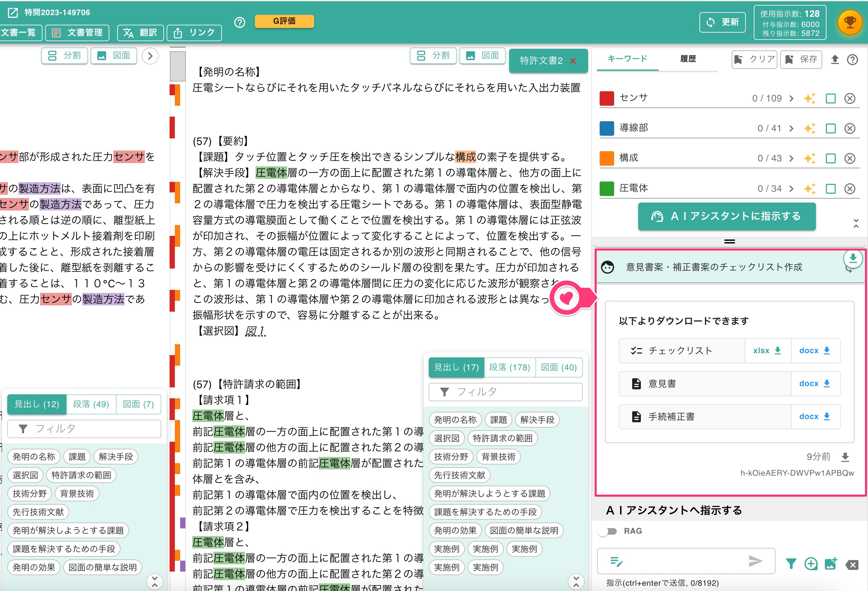
Task: Remove the 圧電体 keyword with its X icon
Action: 850,188
